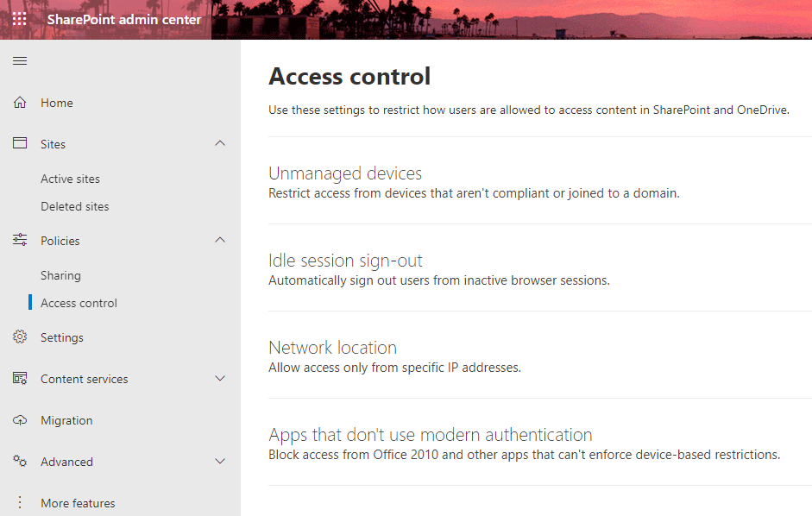
Task: Switch to the Sharing policies page
Action: click(60, 274)
